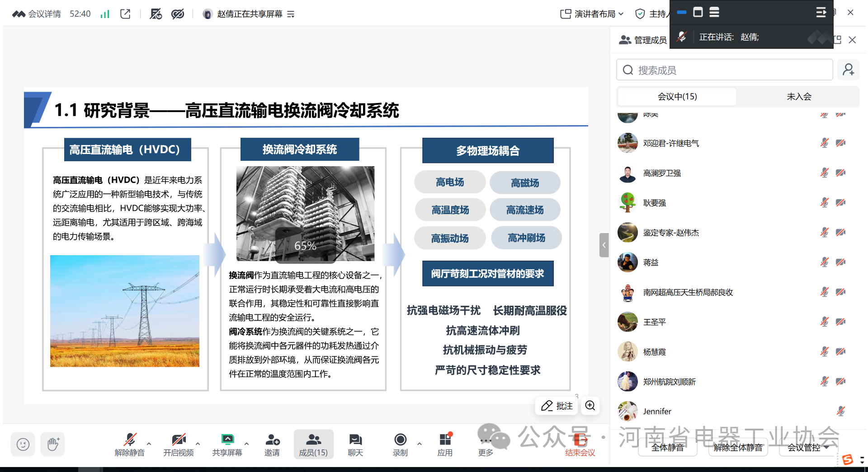Click 解除静音 unmute microphone button
Image resolution: width=868 pixels, height=472 pixels.
pos(130,445)
